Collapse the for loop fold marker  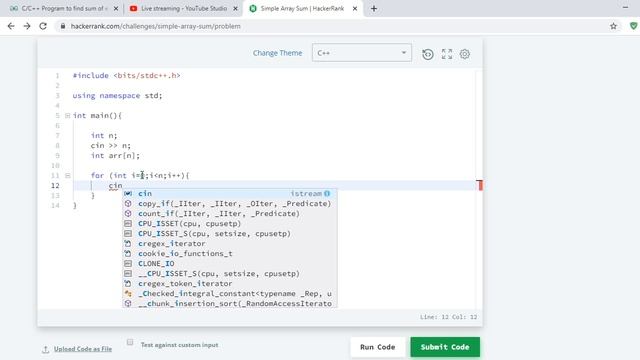(x=68, y=176)
